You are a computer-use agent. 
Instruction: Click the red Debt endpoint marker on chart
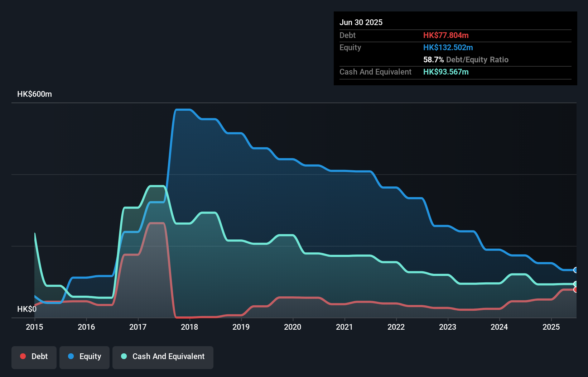pyautogui.click(x=576, y=290)
